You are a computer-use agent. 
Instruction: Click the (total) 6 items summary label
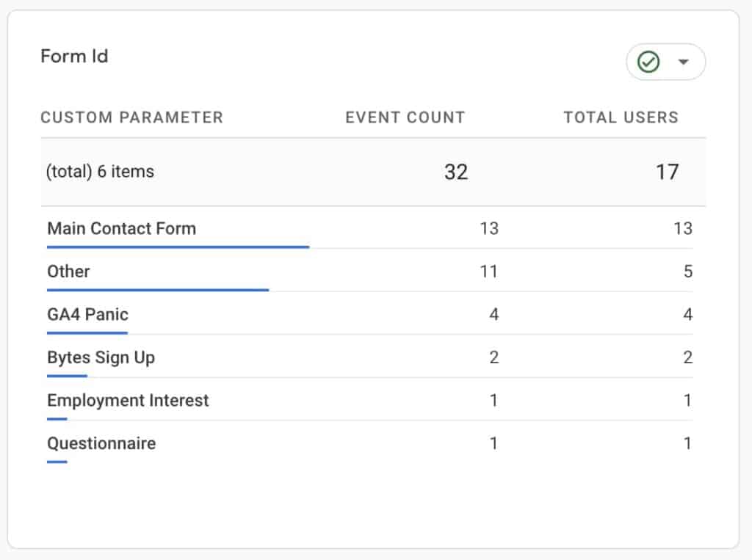[x=100, y=172]
